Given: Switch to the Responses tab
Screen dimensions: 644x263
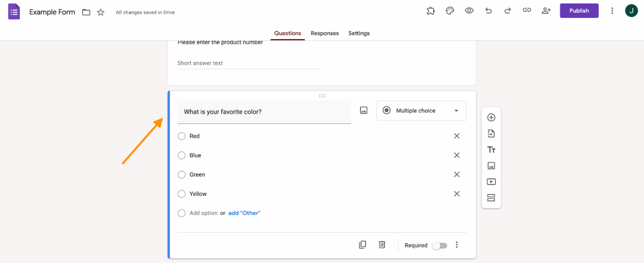Looking at the screenshot, I should coord(325,33).
